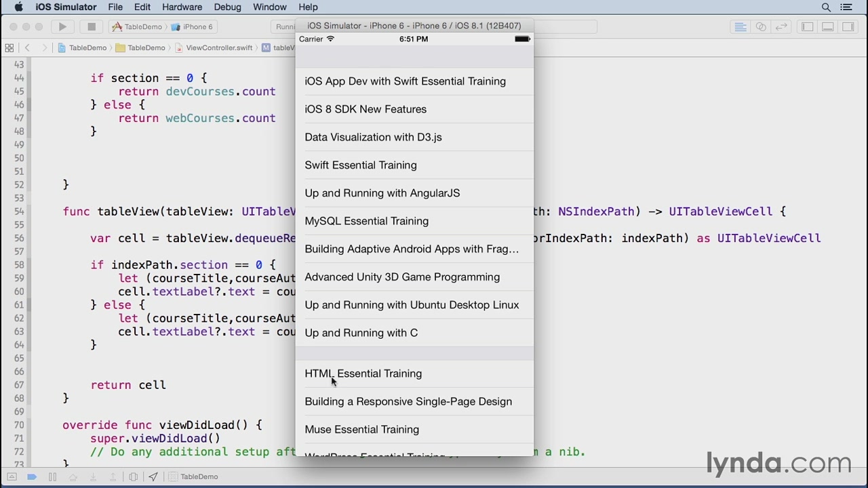Click the Step Over icon
The width and height of the screenshot is (868, 488).
73,476
